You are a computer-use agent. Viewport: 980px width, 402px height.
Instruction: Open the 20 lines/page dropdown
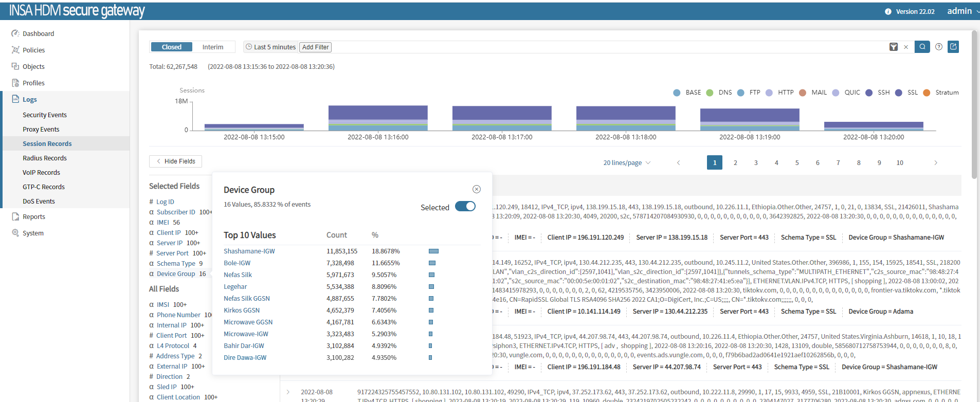(627, 163)
